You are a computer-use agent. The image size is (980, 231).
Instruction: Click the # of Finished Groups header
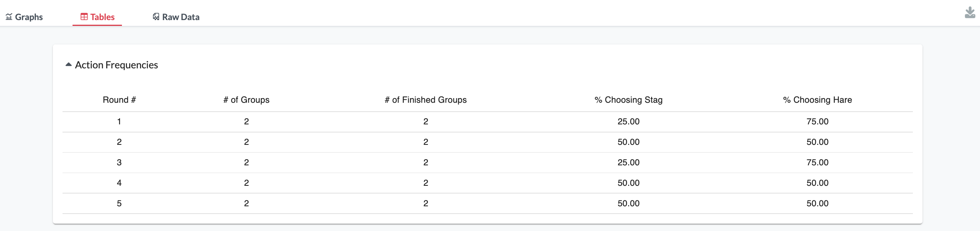(x=426, y=100)
